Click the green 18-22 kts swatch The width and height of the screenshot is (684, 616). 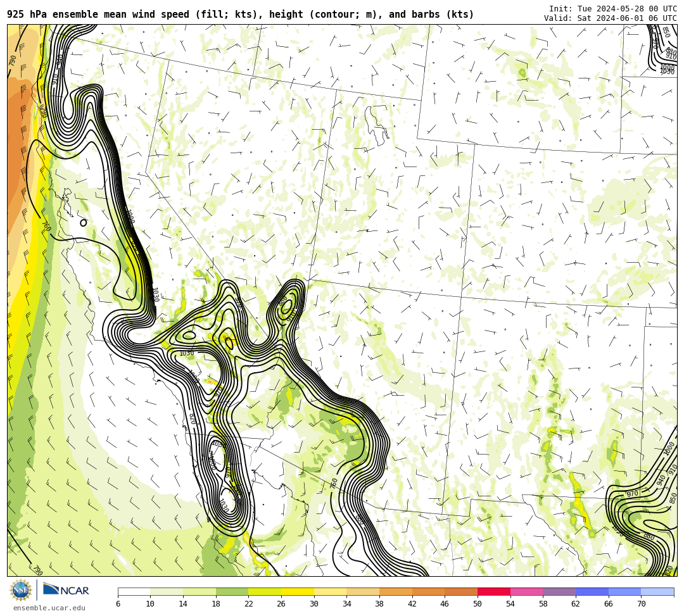232,591
